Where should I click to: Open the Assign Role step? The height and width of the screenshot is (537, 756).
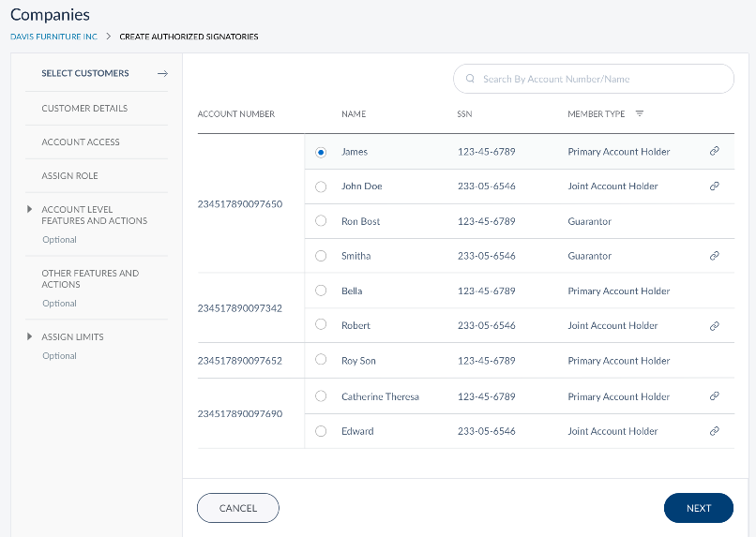coord(69,176)
